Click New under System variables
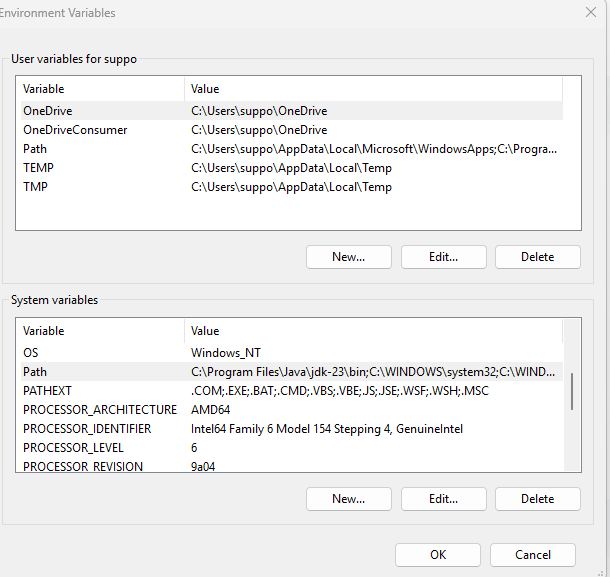The image size is (610, 577). (x=349, y=499)
